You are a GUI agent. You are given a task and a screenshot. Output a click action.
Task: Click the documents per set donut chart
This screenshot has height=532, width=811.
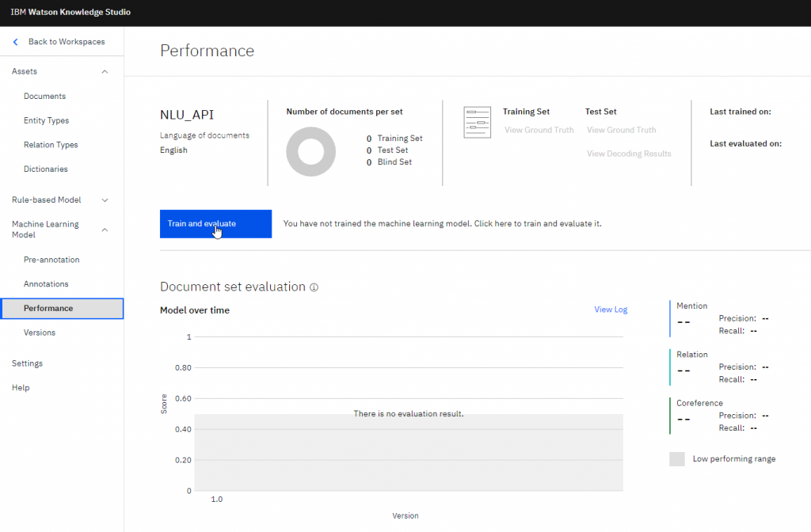pos(310,151)
